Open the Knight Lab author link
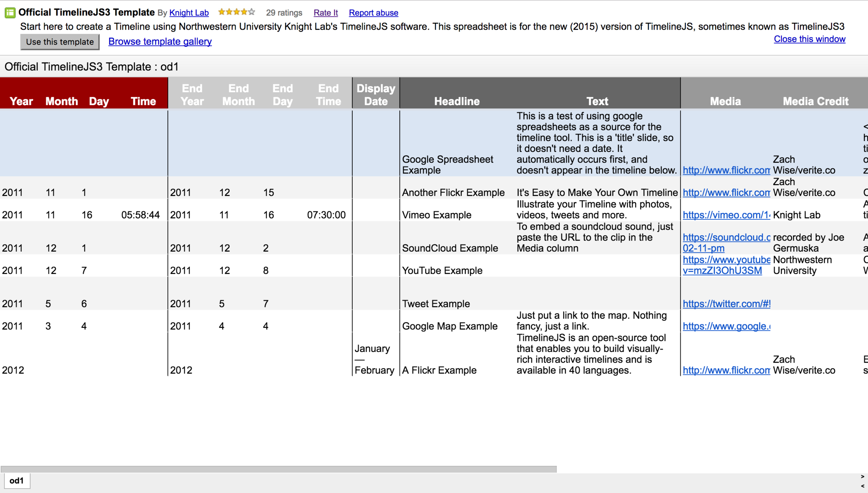Viewport: 868px width, 493px height. [x=189, y=13]
